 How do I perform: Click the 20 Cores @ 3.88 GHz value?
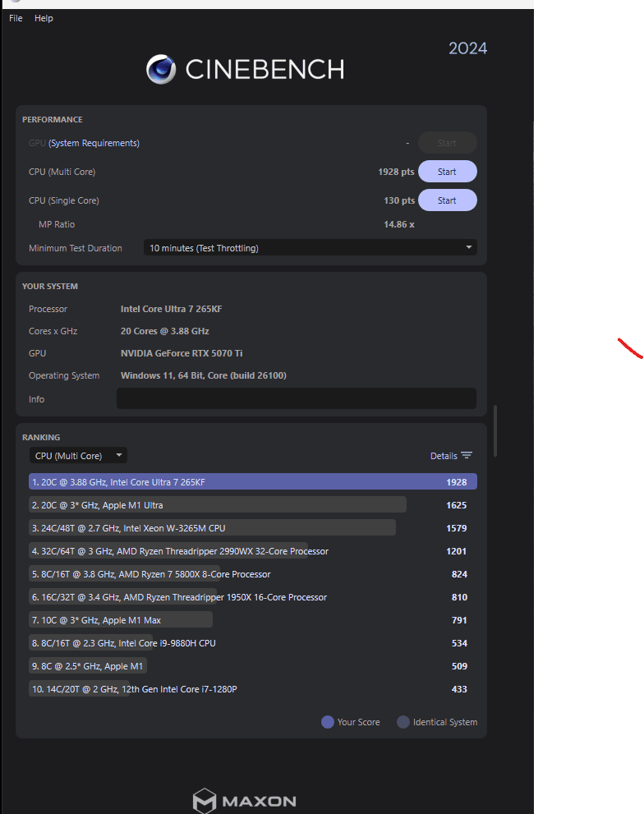[x=164, y=331]
